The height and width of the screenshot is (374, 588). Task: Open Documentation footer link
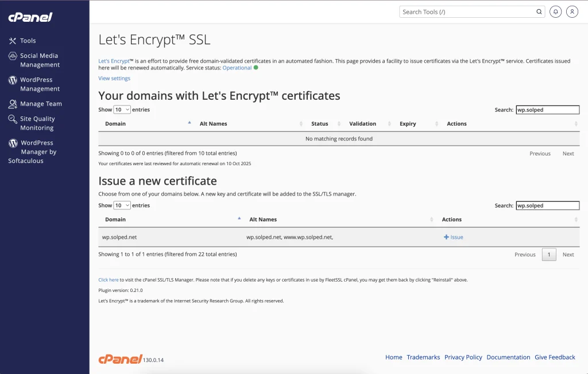click(509, 357)
